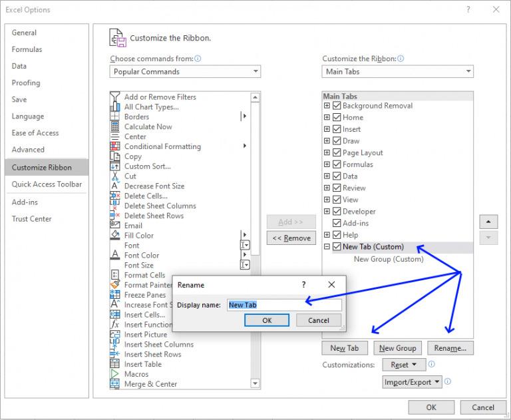Click the New Tab button

coord(345,348)
